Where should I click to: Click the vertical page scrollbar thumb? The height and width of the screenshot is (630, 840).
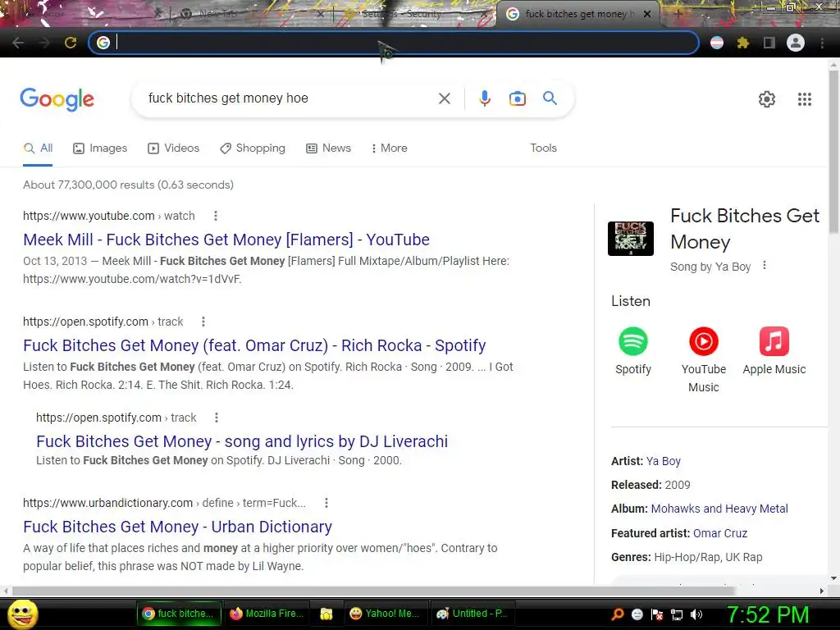click(833, 150)
